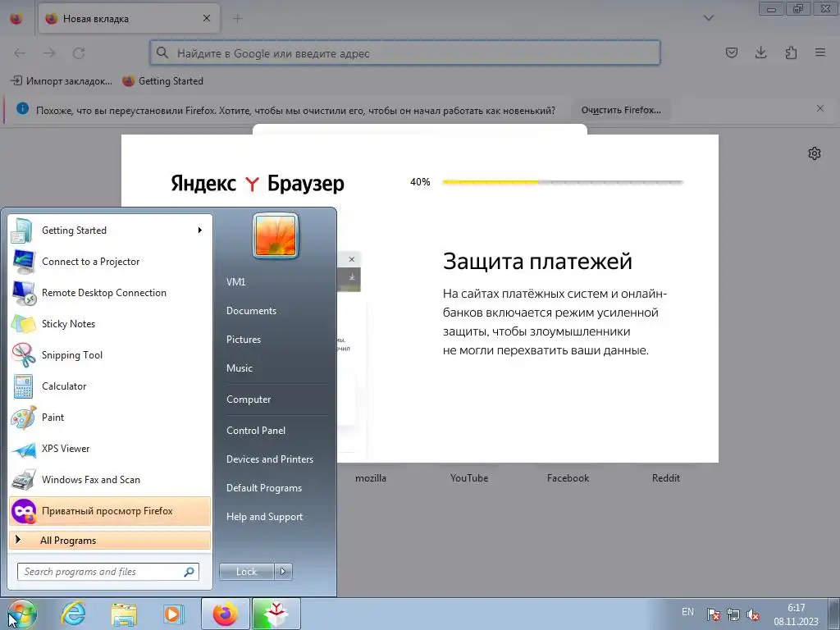Open Remote Desktop Connection
840x630 pixels.
point(110,293)
